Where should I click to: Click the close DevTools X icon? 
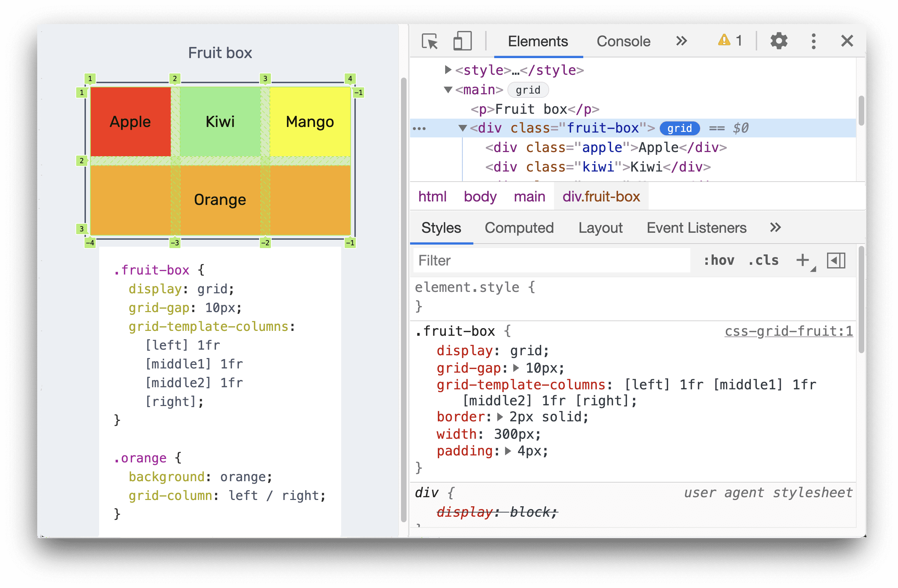tap(847, 41)
